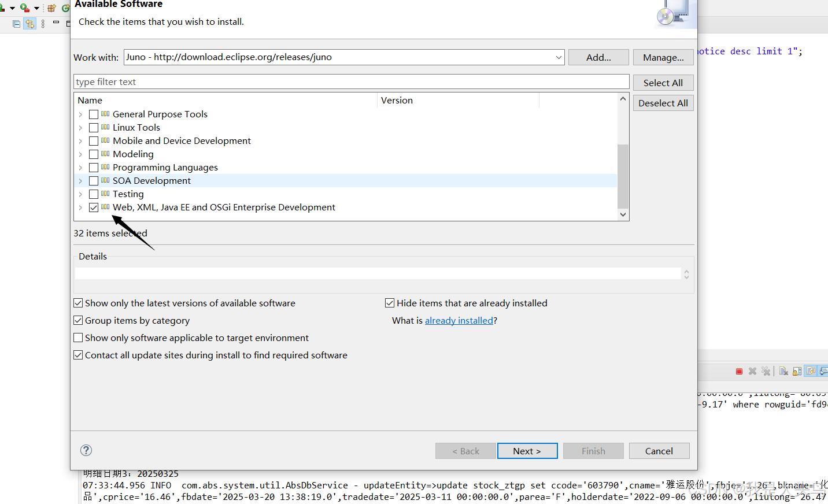Toggle console Word Wrap icon
This screenshot has width=828, height=504.
coord(811,371)
